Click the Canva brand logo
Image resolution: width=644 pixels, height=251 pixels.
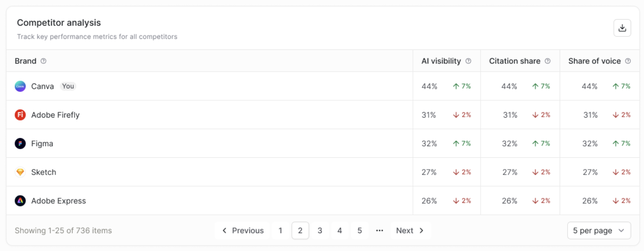coord(20,86)
